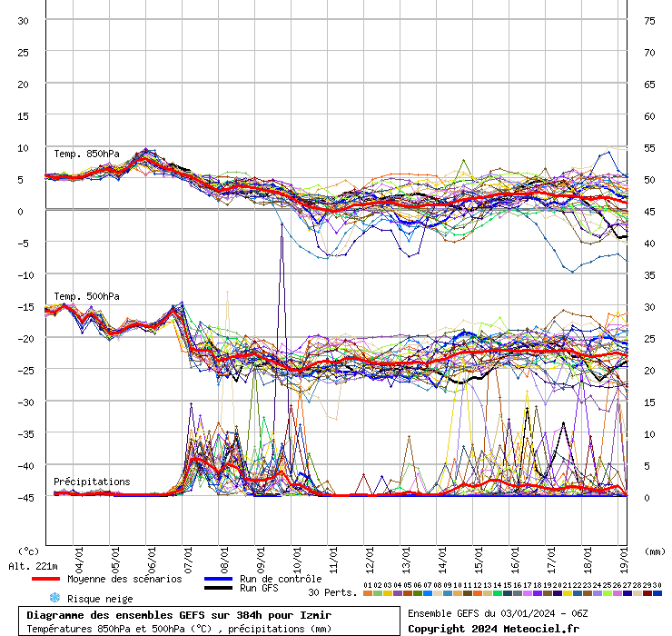Select perturbation 30 blue color swatch

point(657,593)
